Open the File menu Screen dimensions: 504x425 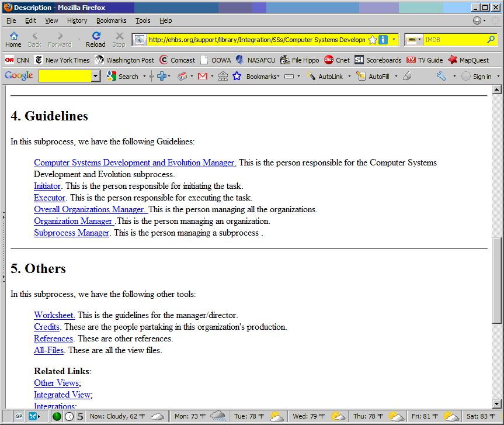pos(11,20)
